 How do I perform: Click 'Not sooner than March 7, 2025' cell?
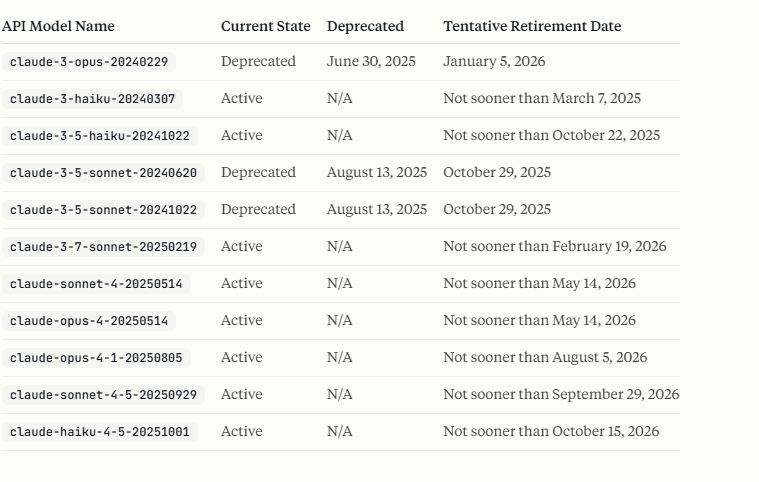(x=542, y=99)
